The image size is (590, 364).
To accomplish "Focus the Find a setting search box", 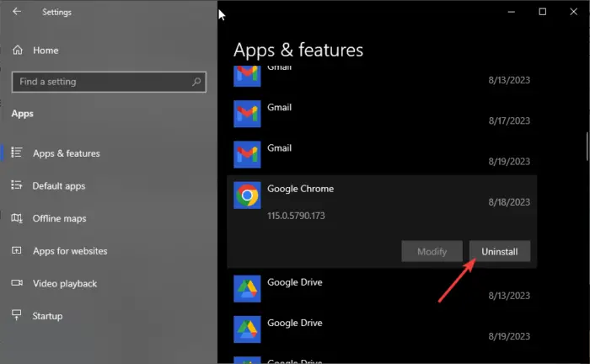I will [109, 82].
